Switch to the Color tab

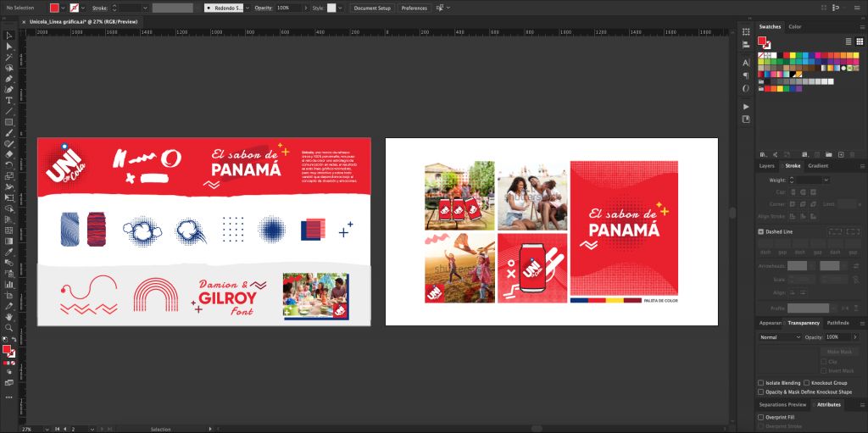(795, 26)
